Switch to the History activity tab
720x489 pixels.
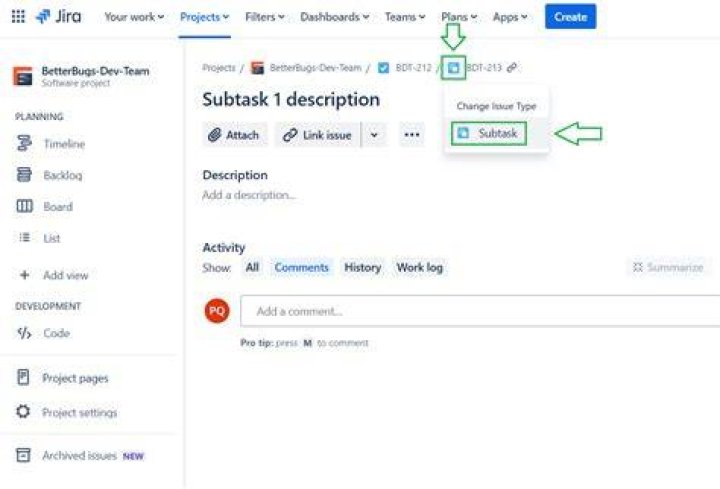coord(363,268)
